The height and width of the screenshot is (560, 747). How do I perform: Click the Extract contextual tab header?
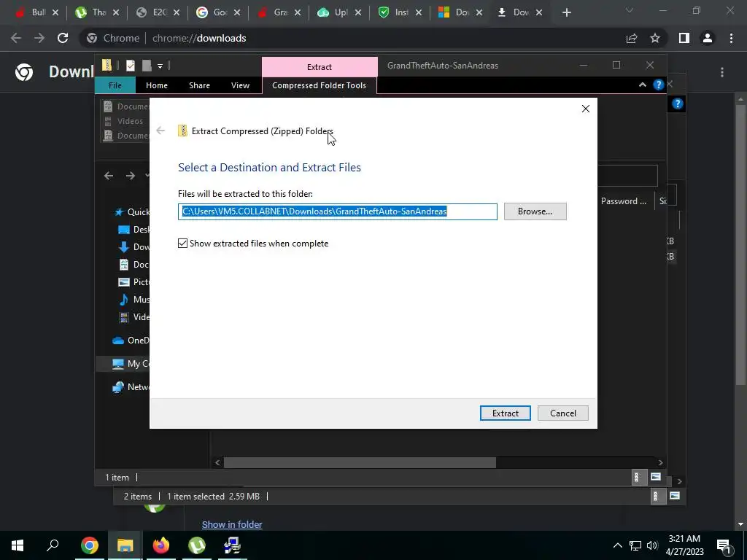pos(320,66)
